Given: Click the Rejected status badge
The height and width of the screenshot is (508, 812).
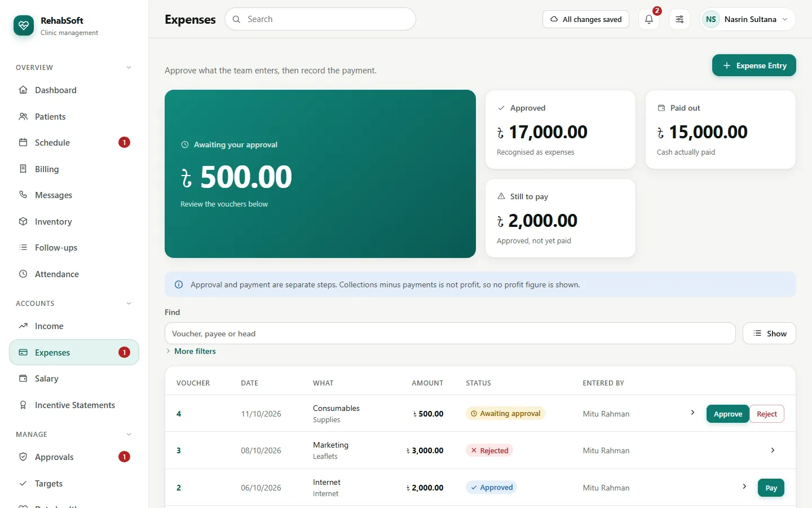Looking at the screenshot, I should (x=489, y=450).
